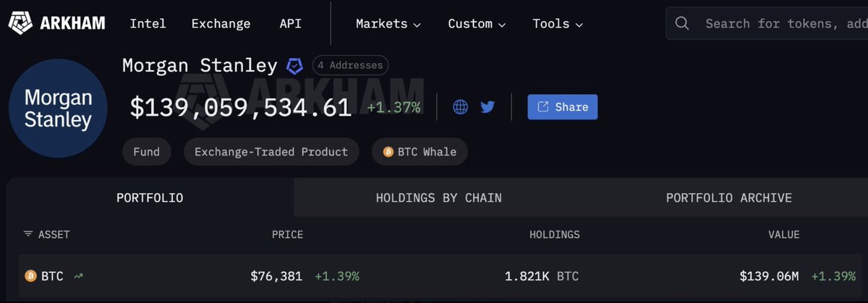Image resolution: width=868 pixels, height=303 pixels.
Task: Open the Tools dropdown menu
Action: coord(558,24)
